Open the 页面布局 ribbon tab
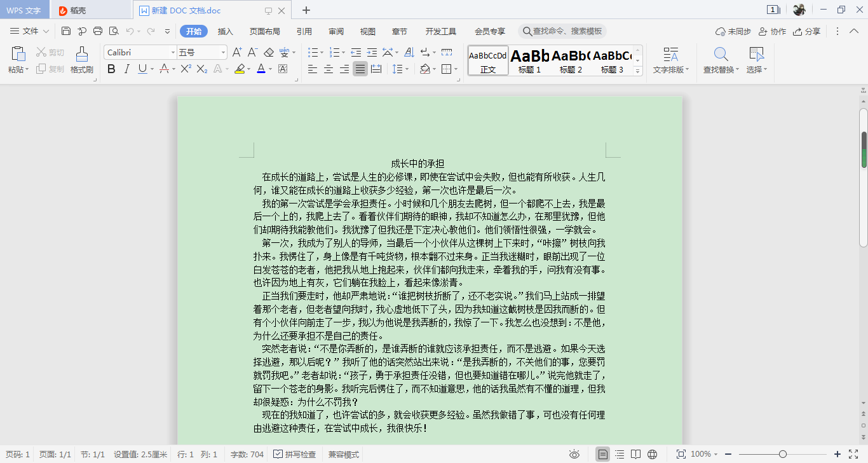868x463 pixels. pyautogui.click(x=264, y=31)
